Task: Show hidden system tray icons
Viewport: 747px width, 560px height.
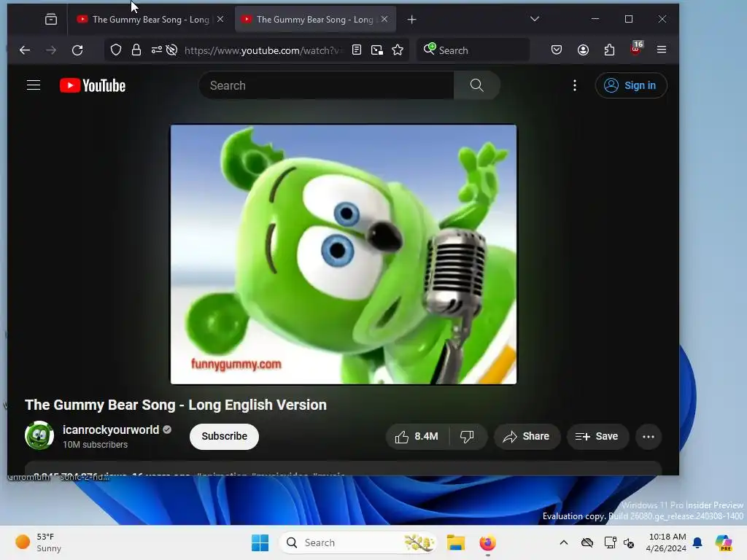Action: pos(564,542)
